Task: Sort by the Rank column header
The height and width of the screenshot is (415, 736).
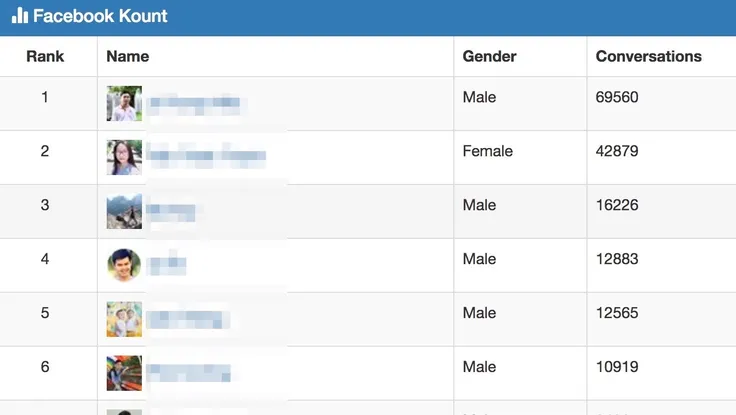Action: 45,56
